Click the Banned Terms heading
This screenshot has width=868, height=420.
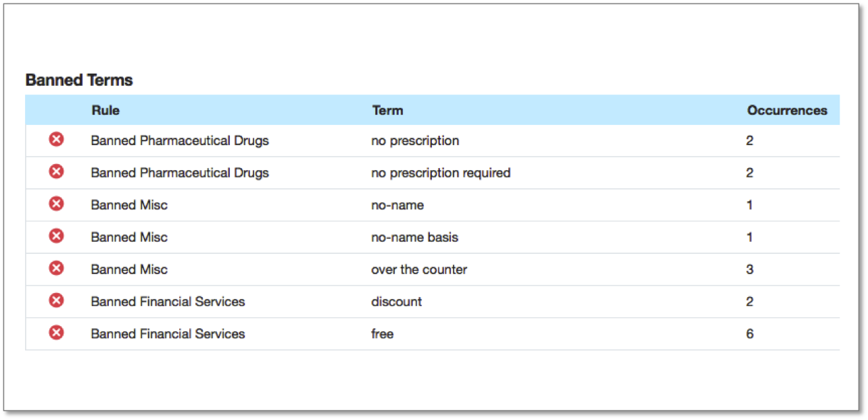79,80
